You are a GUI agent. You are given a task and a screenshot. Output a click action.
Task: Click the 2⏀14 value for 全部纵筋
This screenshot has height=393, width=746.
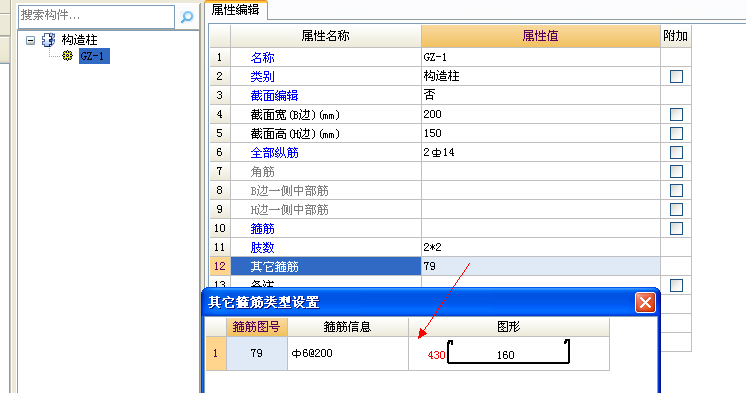pos(439,152)
